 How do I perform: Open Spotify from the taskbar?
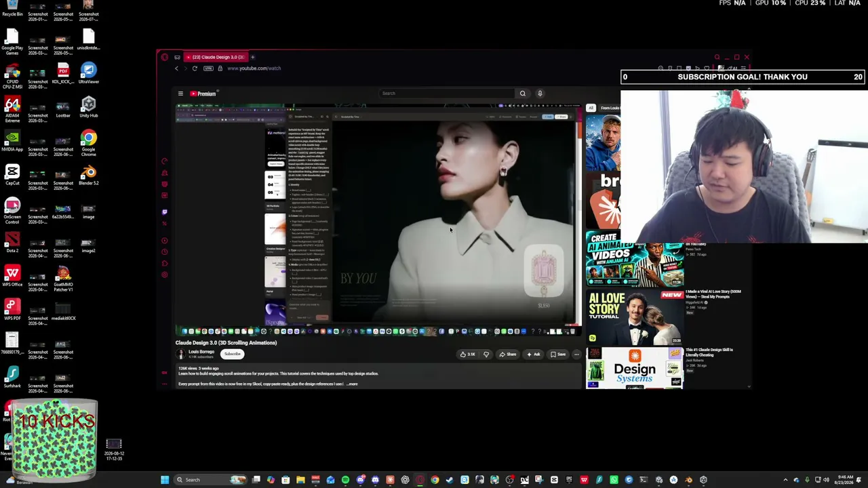(x=345, y=480)
